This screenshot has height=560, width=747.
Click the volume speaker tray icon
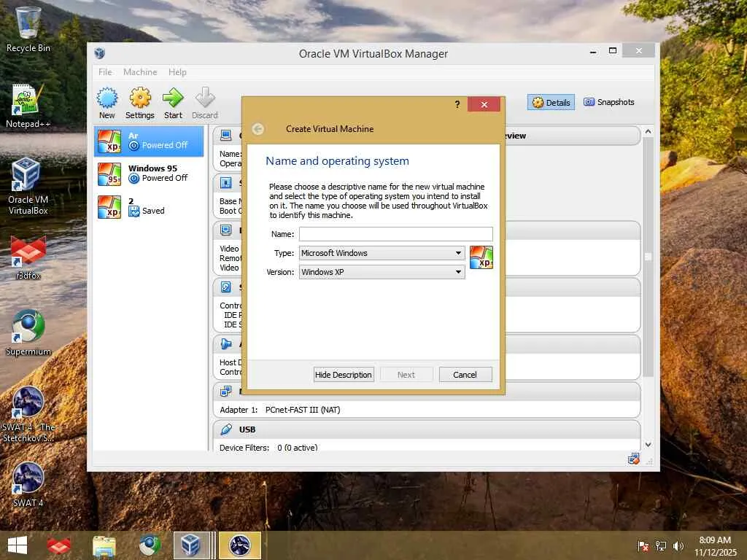[678, 546]
